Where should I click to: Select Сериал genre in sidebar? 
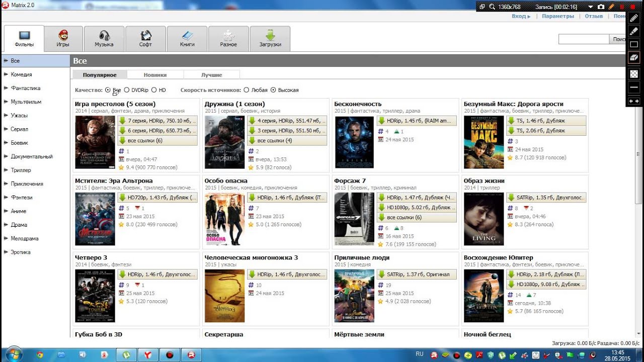[x=35, y=129]
